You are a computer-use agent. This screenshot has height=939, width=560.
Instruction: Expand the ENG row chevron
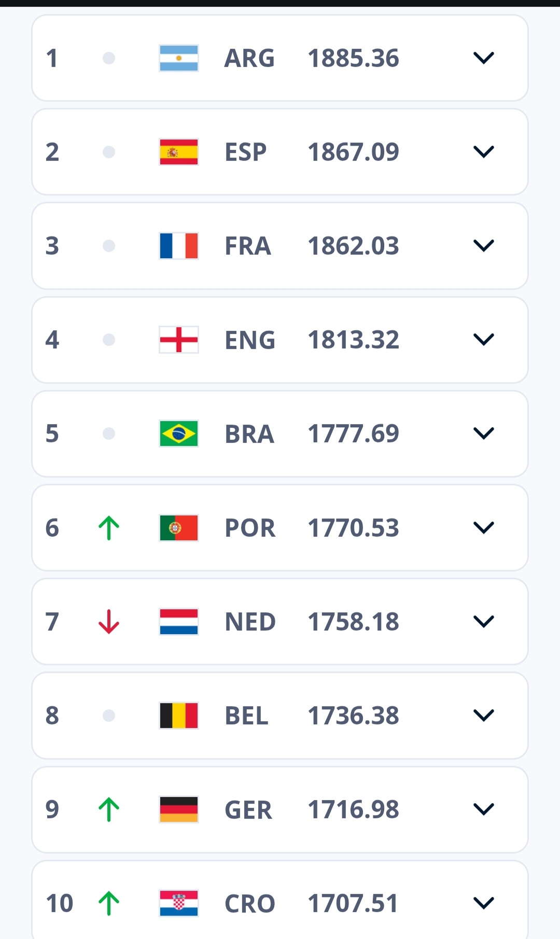tap(484, 340)
